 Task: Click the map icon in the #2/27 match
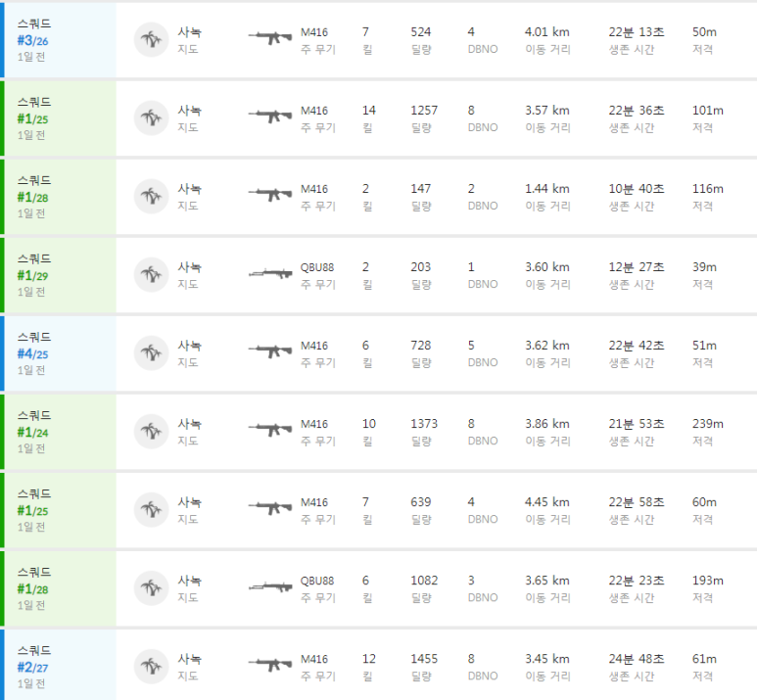(151, 666)
